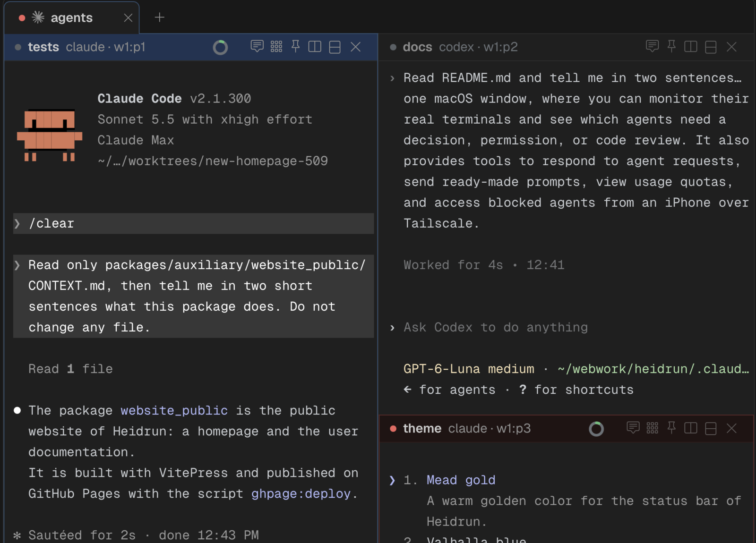Select the tests pane title
Image resolution: width=756 pixels, height=543 pixels.
coord(43,47)
